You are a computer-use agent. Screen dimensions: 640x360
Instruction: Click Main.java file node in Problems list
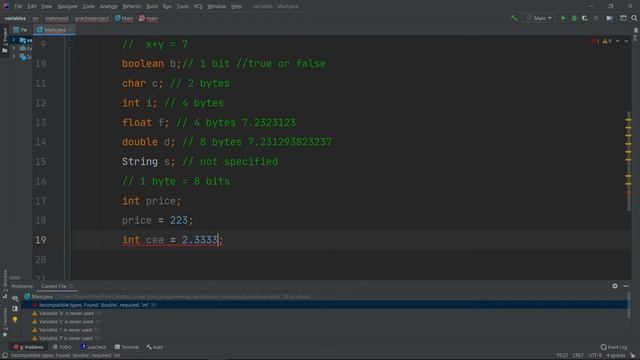[39, 297]
